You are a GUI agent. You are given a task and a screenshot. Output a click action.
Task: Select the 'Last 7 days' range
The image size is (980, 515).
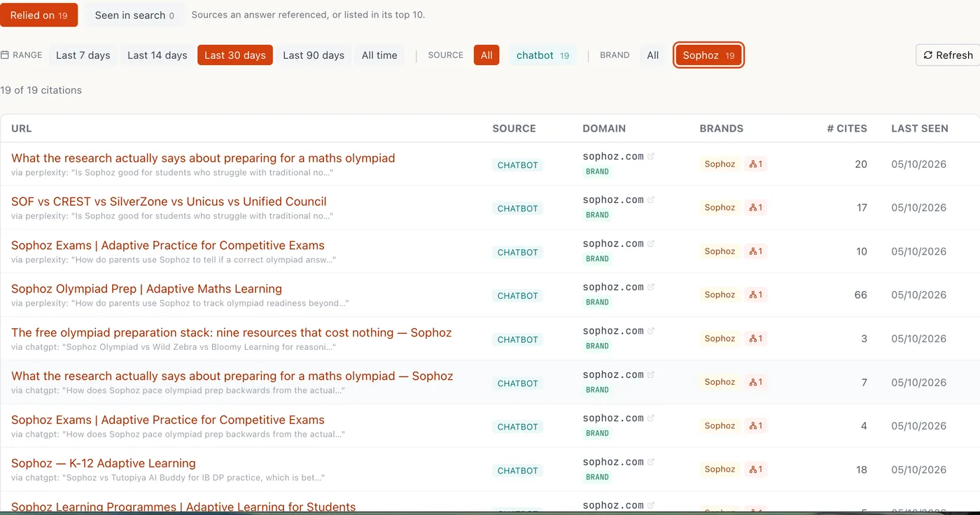click(83, 55)
